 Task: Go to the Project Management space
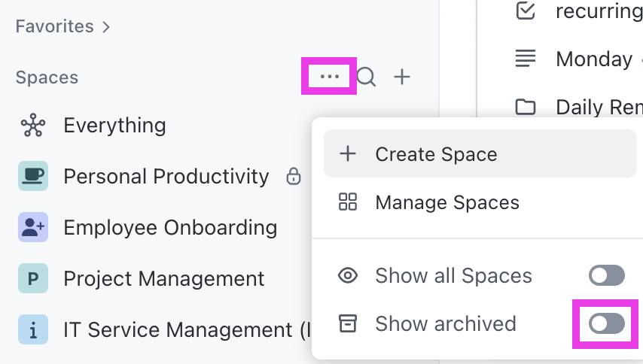pyautogui.click(x=163, y=279)
